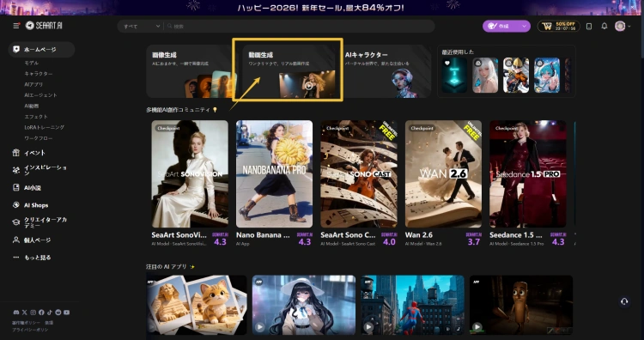Image resolution: width=644 pixels, height=340 pixels.
Task: Expand the chevron next to the avatar
Action: click(629, 27)
